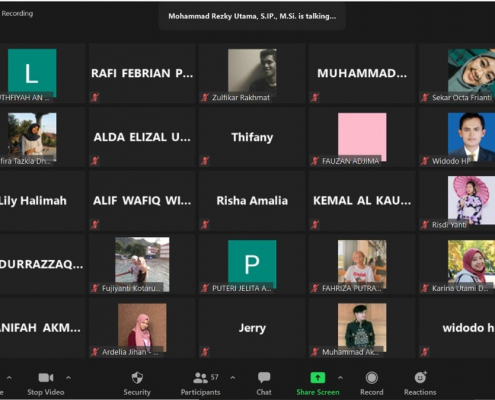This screenshot has width=495, height=400.
Task: Expand the video options arrow next to Stop Video
Action: tap(68, 378)
